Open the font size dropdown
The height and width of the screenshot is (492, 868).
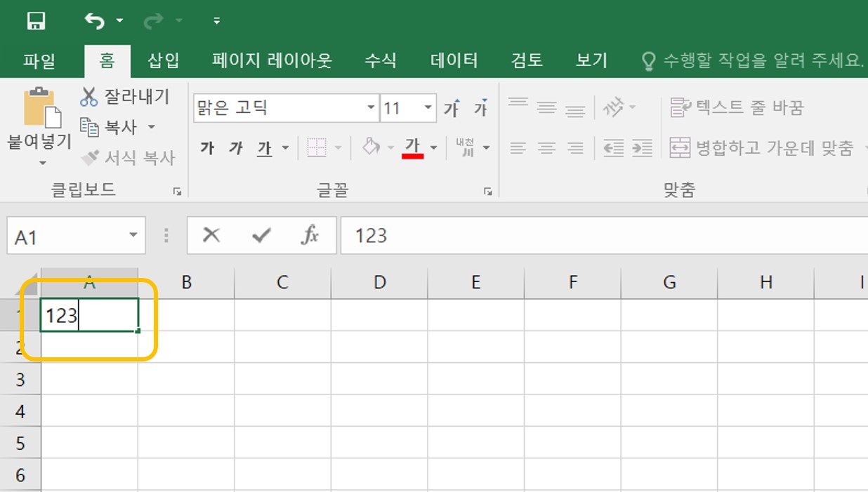(428, 108)
